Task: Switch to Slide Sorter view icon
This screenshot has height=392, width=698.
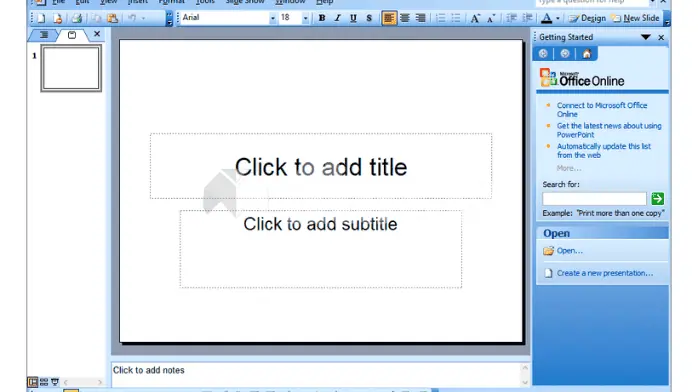Action: 44,382
